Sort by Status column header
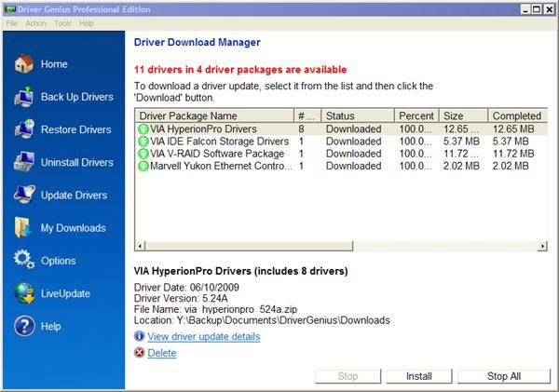Screen dimensions: 559x392 pos(358,115)
